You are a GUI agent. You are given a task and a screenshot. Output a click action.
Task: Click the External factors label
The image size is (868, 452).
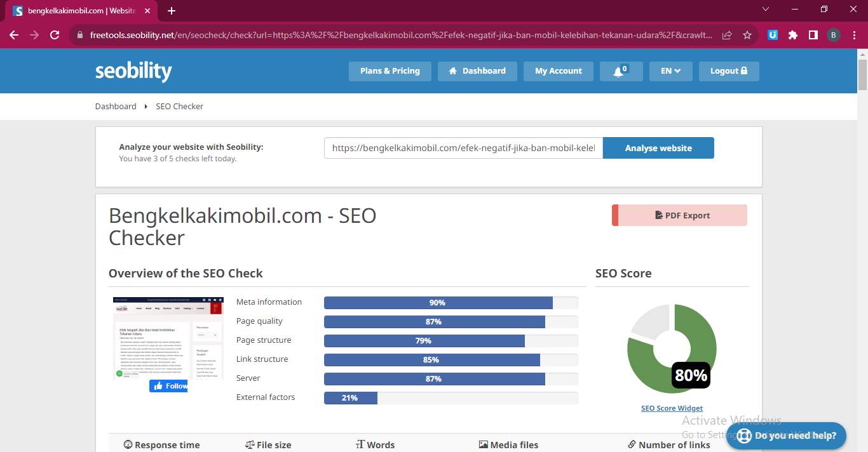266,397
